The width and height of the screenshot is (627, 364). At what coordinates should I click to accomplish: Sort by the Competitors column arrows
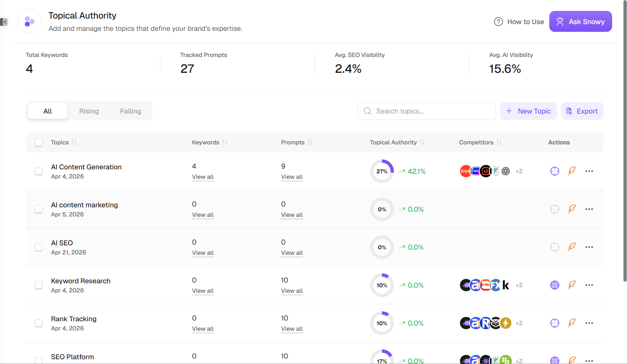point(499,142)
